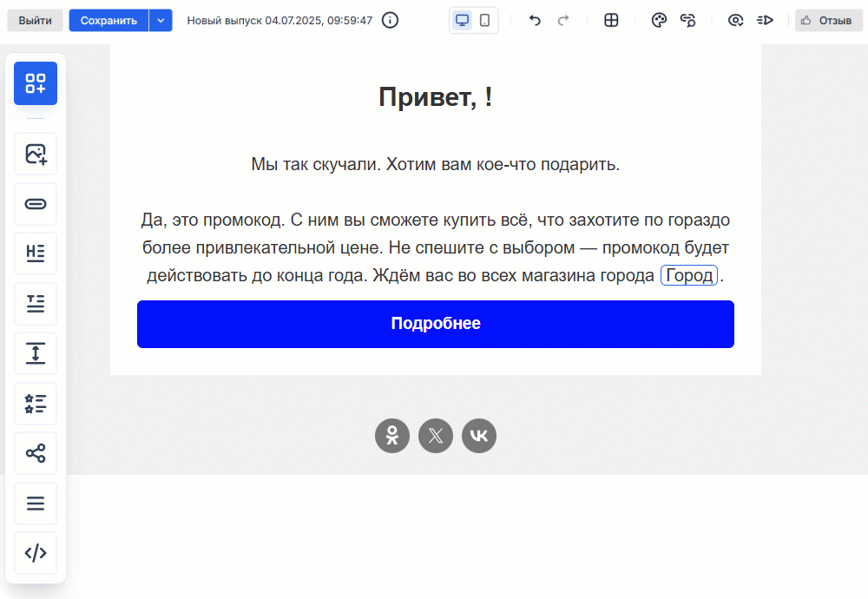Insert the star list block
This screenshot has width=868, height=599.
[36, 404]
